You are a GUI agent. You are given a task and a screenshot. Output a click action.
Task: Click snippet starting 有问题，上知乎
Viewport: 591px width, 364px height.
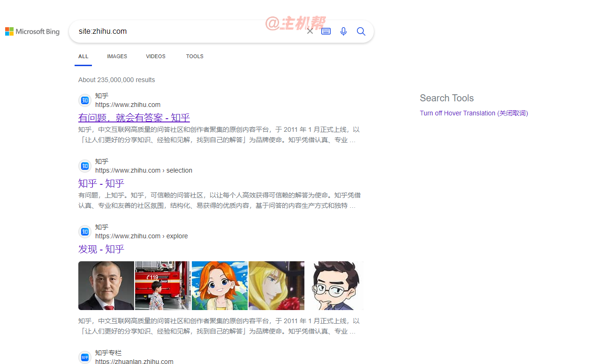point(219,200)
